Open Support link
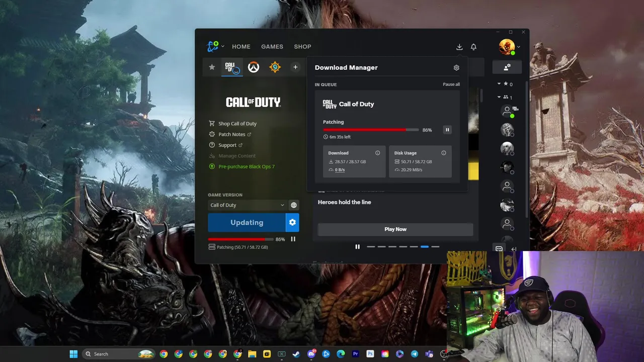The width and height of the screenshot is (644, 362). (226, 145)
